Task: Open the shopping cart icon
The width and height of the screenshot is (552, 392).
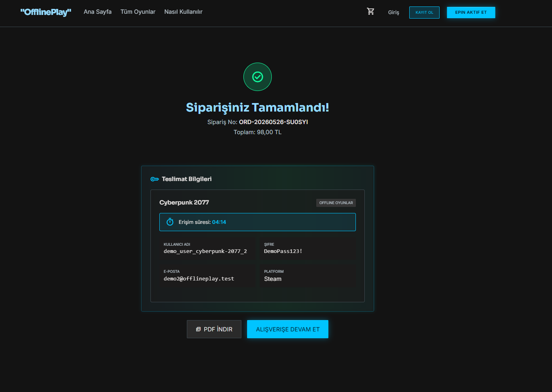Action: pyautogui.click(x=370, y=12)
